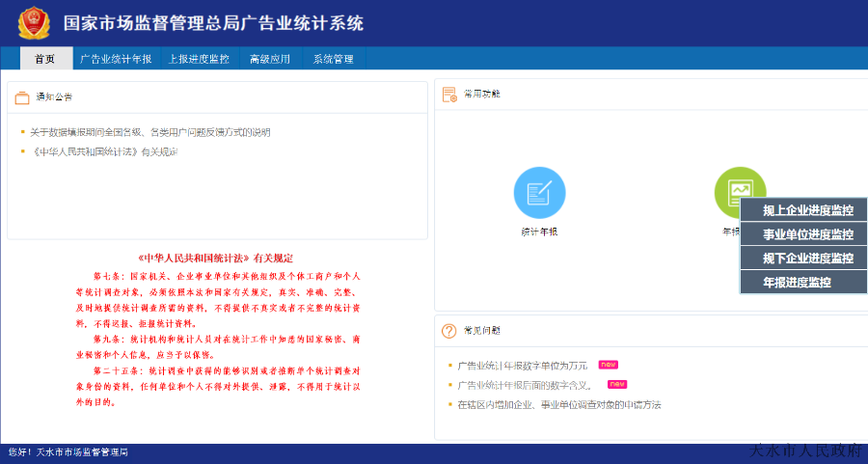The width and height of the screenshot is (868, 464).
Task: Open 《中华人民共和国统计法》有关规定 notice link
Action: [x=105, y=151]
